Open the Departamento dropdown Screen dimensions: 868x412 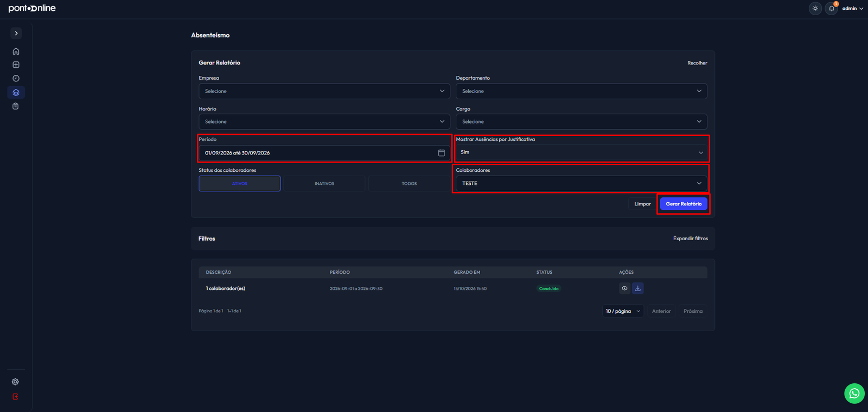pos(582,91)
